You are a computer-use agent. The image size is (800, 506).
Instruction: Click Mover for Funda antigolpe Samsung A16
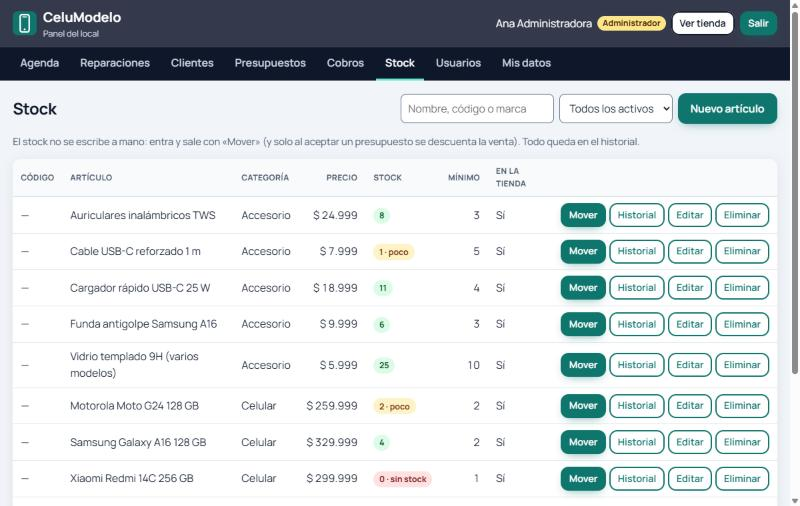583,324
